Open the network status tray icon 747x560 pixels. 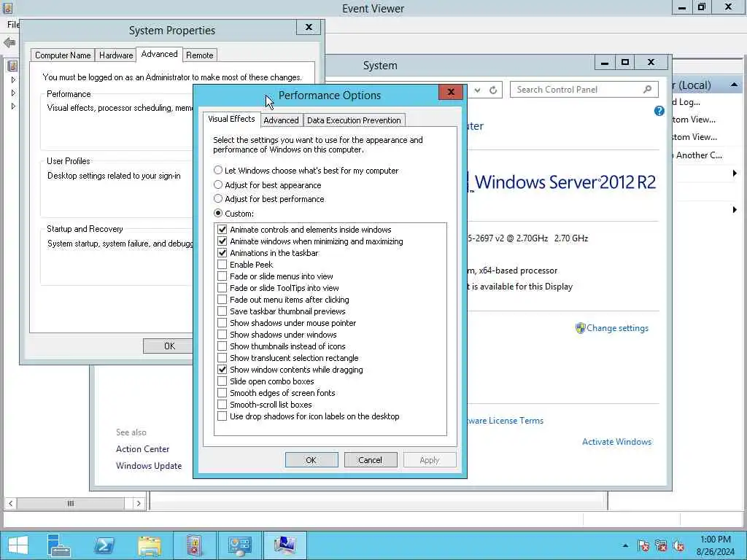[661, 545]
